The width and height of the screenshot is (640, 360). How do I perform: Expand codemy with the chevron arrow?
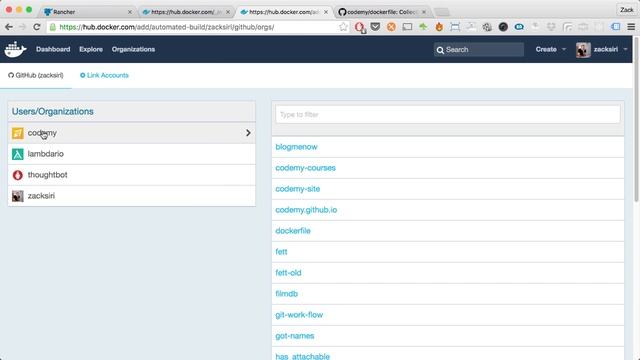pyautogui.click(x=248, y=133)
